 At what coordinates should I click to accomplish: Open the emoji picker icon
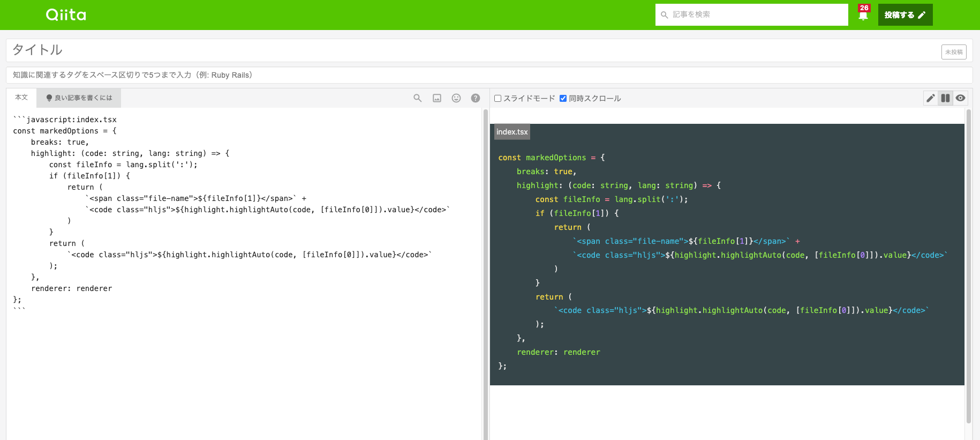456,98
